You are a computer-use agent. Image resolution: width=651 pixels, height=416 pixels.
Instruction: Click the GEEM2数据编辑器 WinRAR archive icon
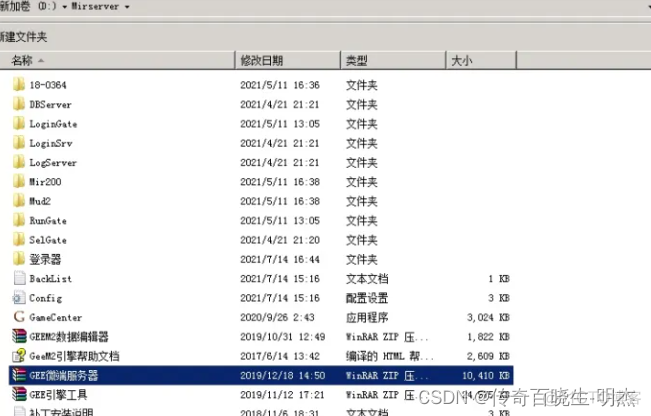[19, 336]
